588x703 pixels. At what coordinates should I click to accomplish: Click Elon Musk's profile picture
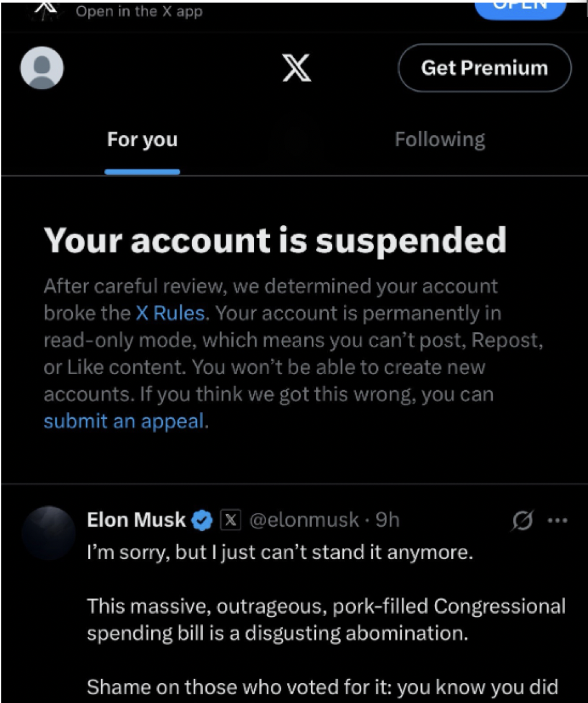[48, 533]
